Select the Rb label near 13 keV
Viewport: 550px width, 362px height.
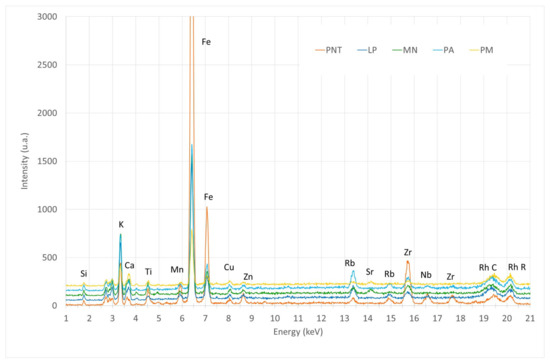[350, 263]
